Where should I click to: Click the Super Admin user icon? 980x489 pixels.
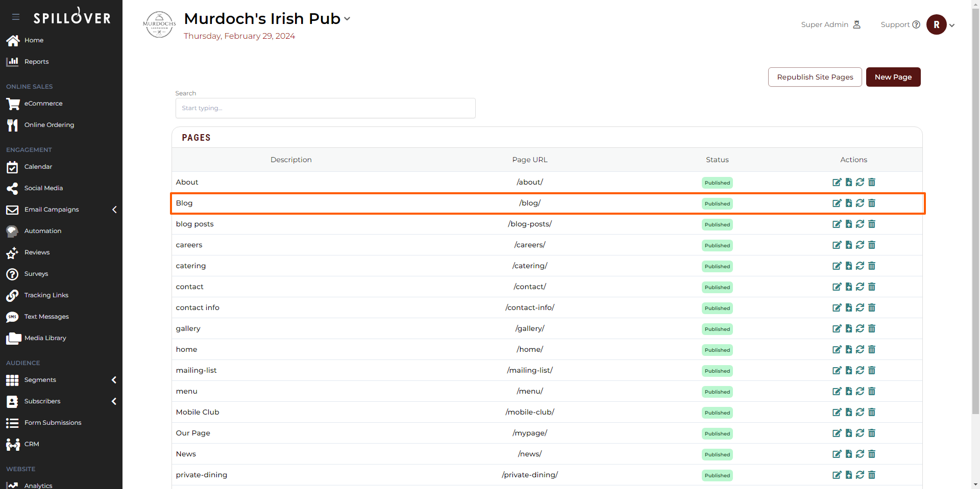[x=857, y=24]
